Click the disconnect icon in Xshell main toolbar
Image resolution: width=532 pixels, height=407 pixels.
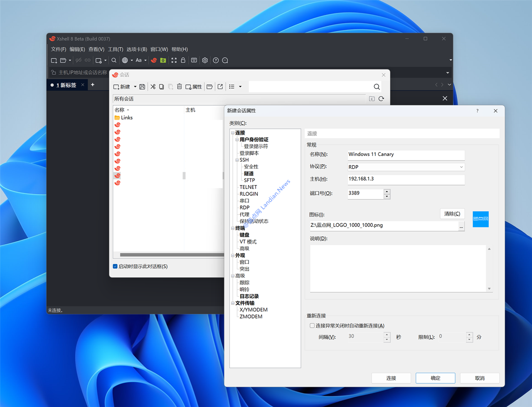tap(79, 60)
